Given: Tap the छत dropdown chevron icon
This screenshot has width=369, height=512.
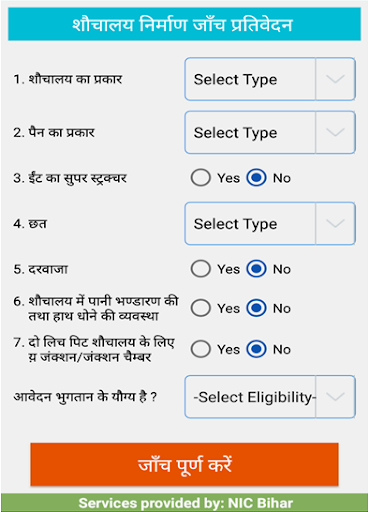Looking at the screenshot, I should pyautogui.click(x=335, y=223).
